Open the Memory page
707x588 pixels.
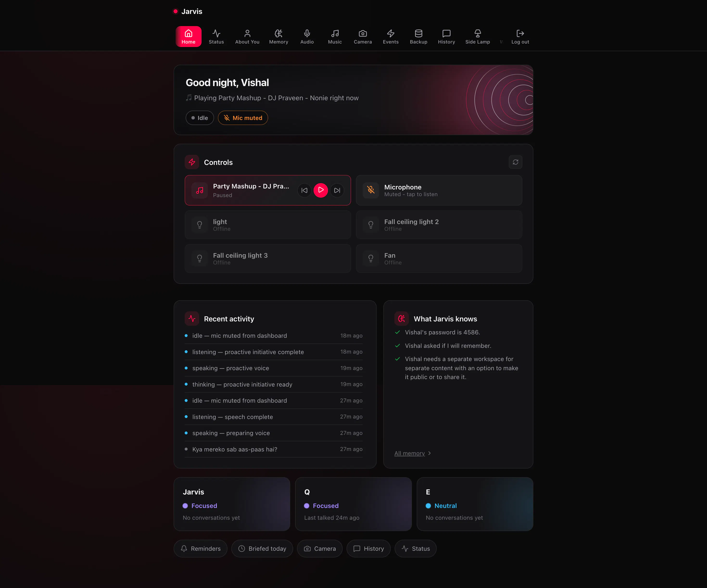point(278,36)
